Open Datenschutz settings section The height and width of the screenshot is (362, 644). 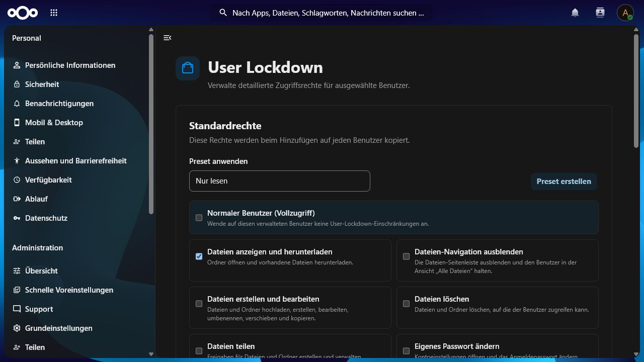[x=76, y=218]
